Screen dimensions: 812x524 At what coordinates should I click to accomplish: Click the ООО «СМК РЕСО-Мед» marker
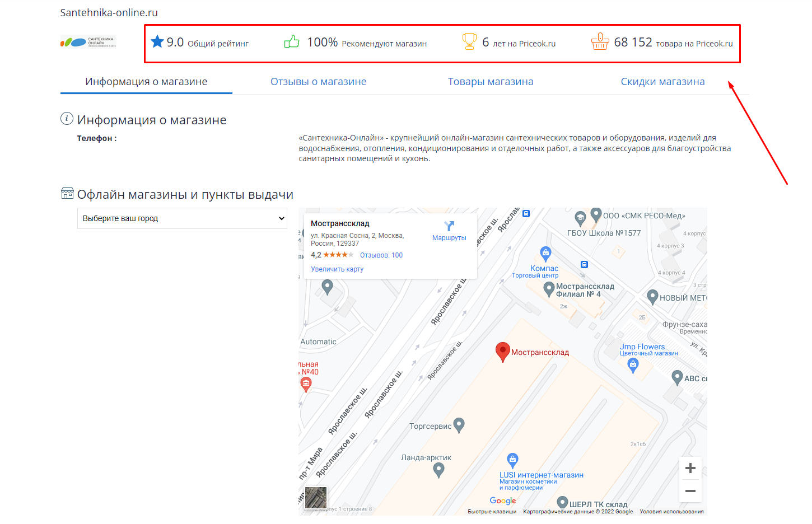[596, 215]
